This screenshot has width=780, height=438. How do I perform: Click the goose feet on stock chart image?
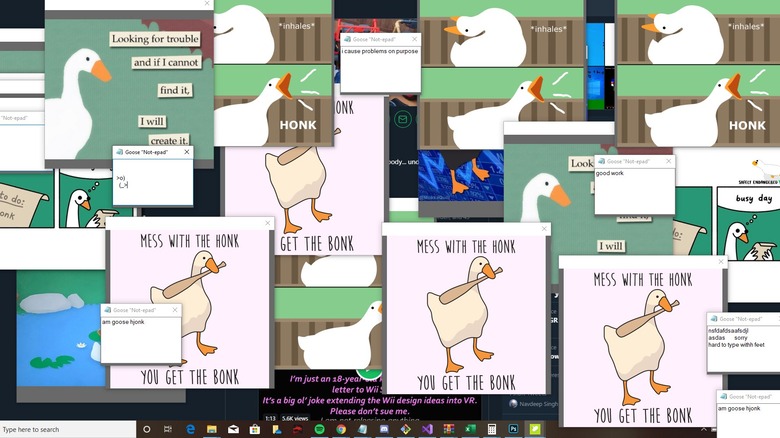pos(461,176)
